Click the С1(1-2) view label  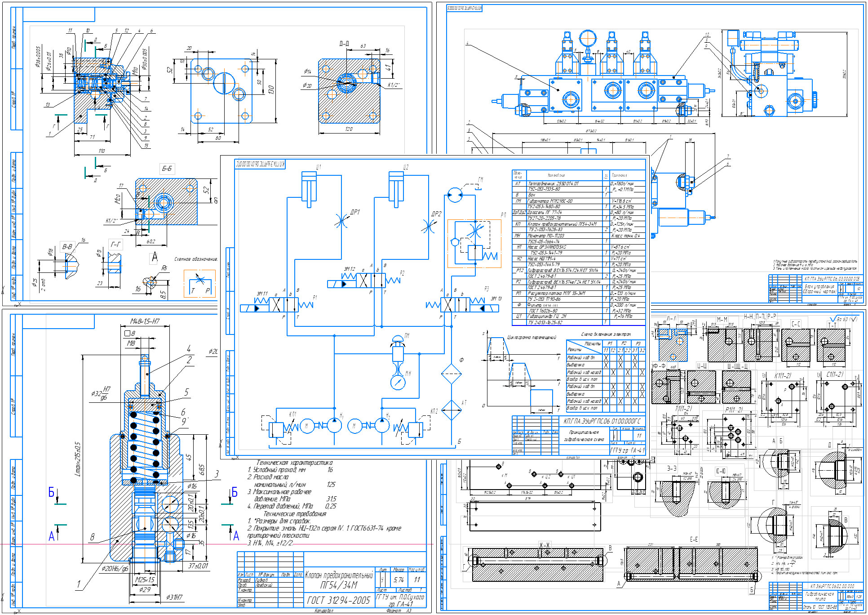click(835, 374)
